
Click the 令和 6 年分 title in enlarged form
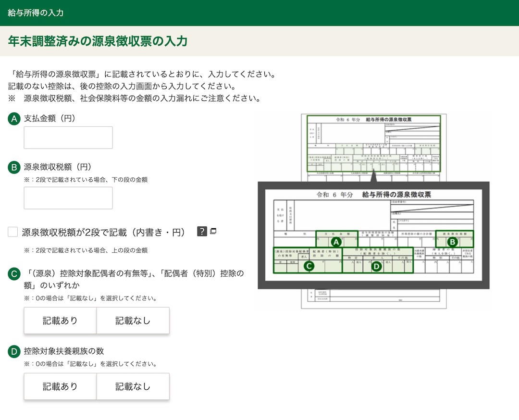click(x=334, y=195)
